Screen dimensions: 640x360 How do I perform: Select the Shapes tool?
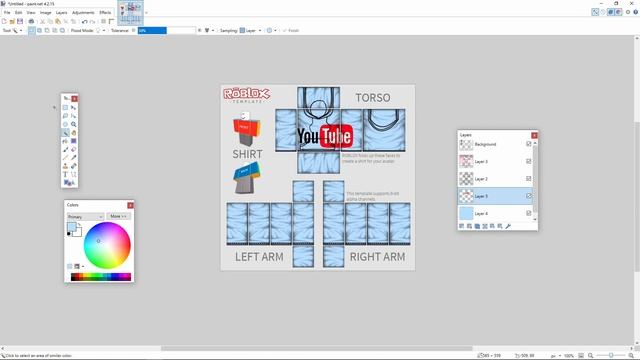[x=69, y=183]
